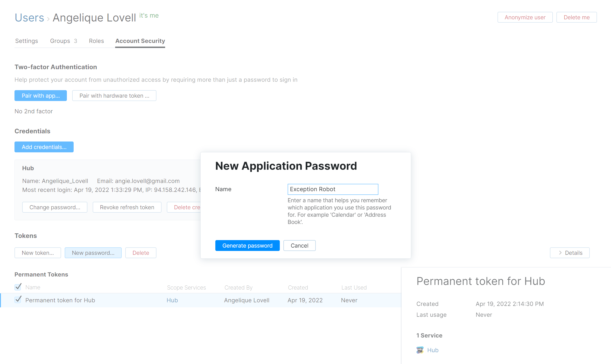Navigate back via the Users breadcrumb link

(x=29, y=17)
